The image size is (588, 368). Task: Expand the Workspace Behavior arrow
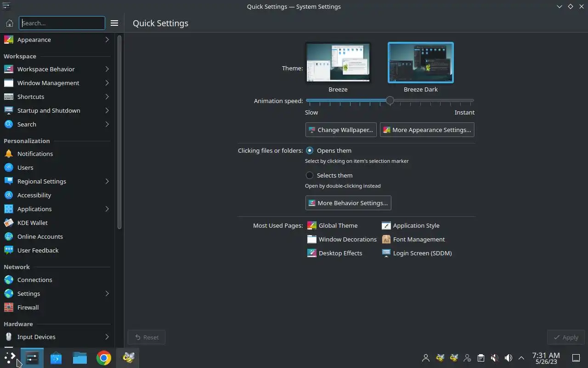pos(107,69)
